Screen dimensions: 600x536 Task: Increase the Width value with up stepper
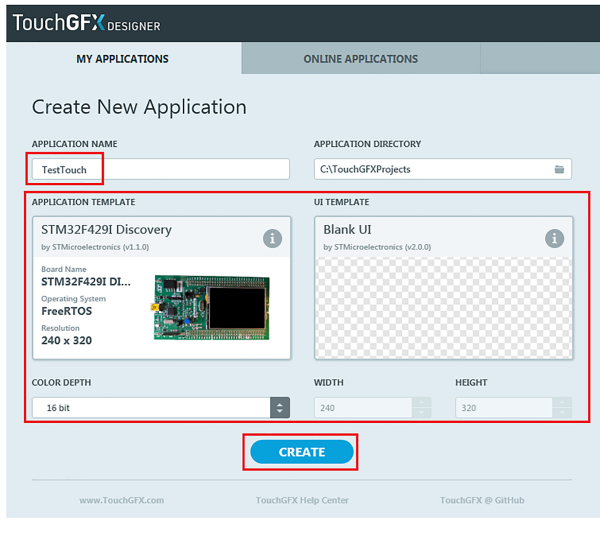pos(421,403)
